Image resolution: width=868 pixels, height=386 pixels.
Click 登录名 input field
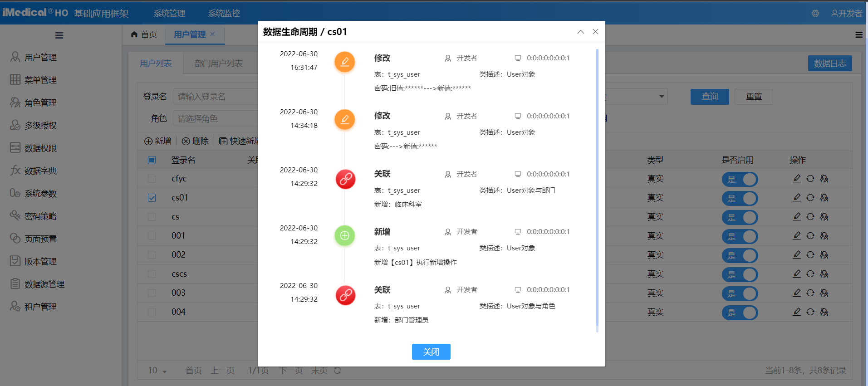click(216, 97)
